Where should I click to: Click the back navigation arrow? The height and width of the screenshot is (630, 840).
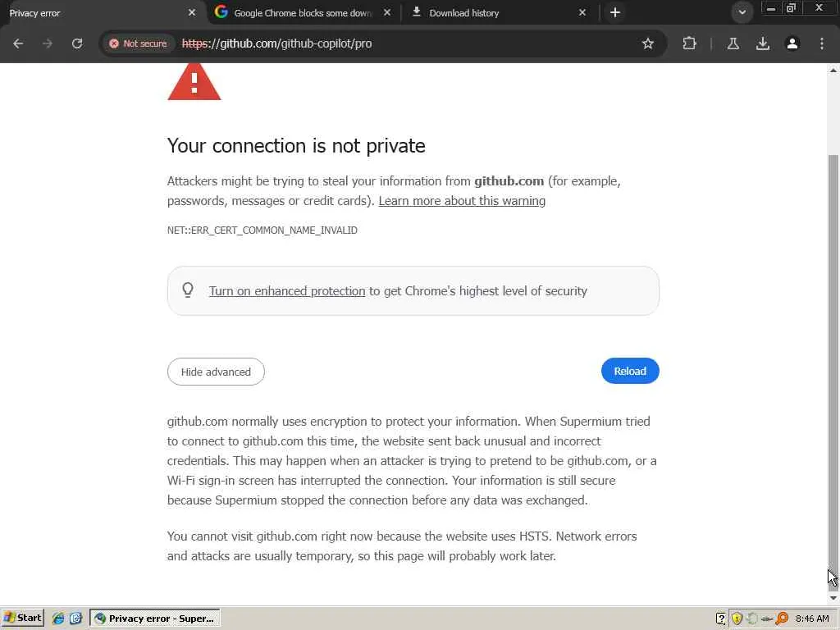18,43
